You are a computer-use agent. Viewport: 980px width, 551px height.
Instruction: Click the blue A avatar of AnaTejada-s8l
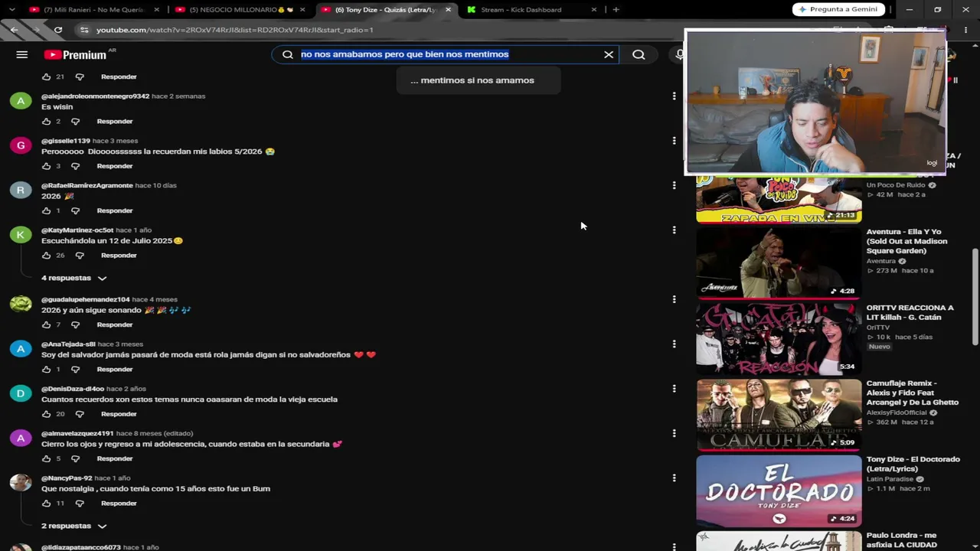[x=21, y=348]
